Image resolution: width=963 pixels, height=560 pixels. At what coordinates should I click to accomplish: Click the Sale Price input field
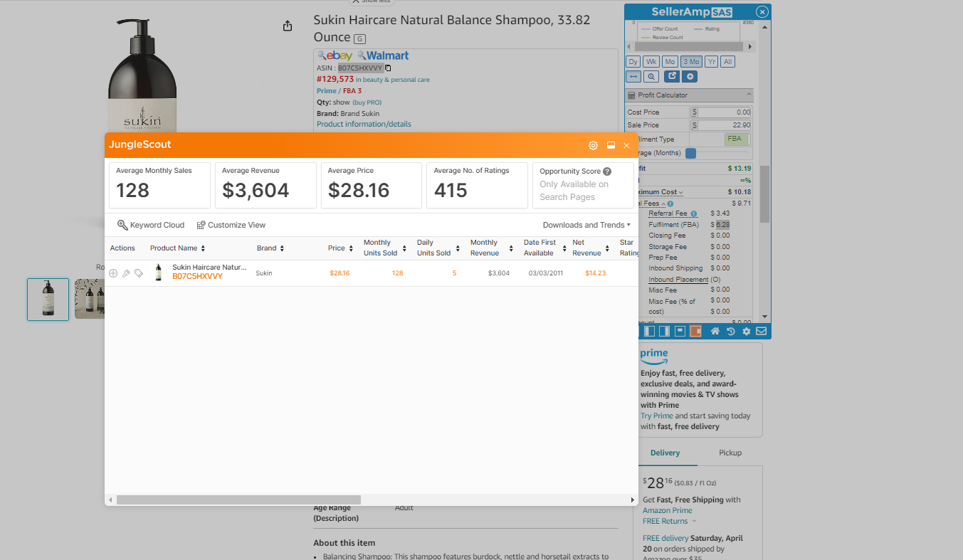(x=725, y=125)
